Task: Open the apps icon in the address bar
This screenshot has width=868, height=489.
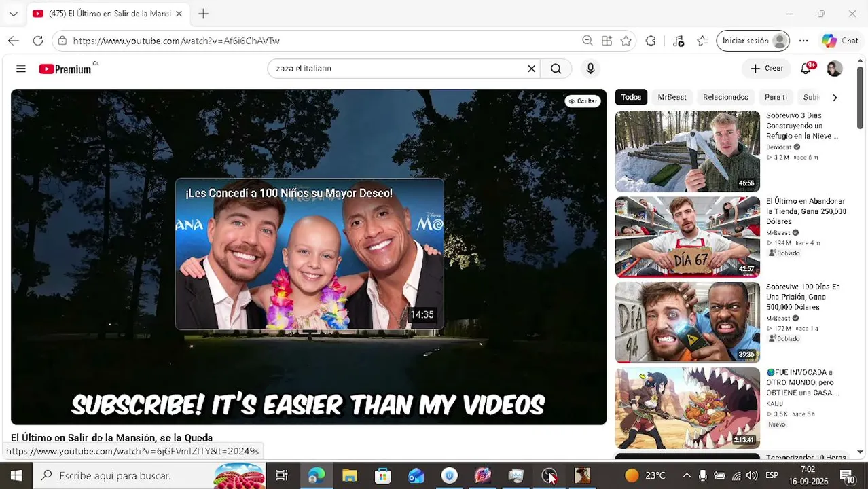Action: click(x=607, y=41)
